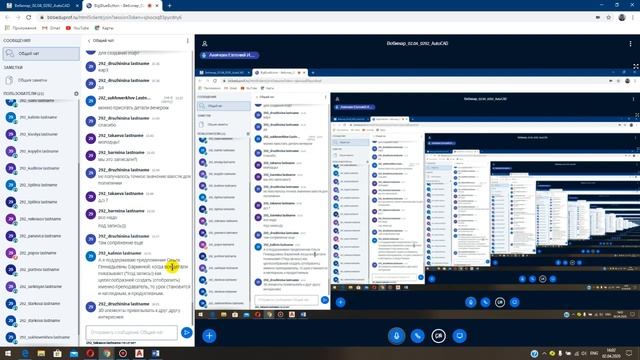Image resolution: width=640 pixels, height=360 pixels.
Task: Click the talking indicator for Ашихмин Евгений
Action: point(230,55)
